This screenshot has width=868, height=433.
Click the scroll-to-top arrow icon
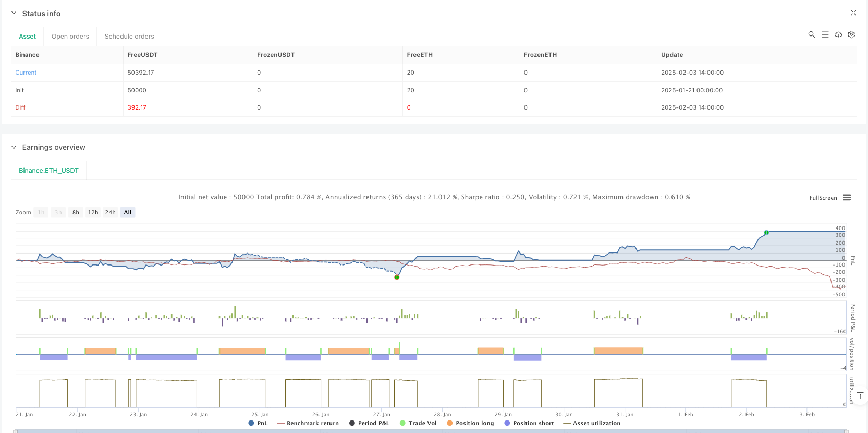pos(860,396)
